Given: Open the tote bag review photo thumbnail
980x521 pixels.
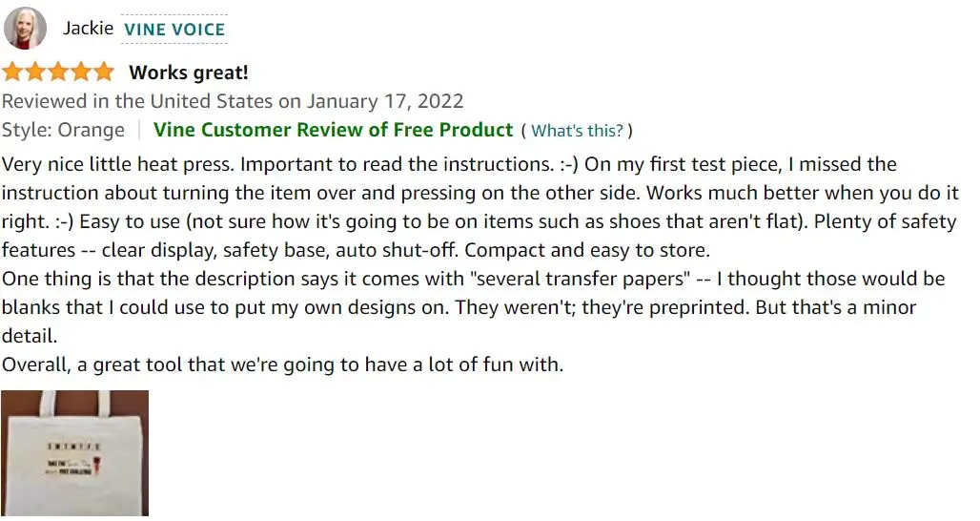Looking at the screenshot, I should [x=74, y=453].
